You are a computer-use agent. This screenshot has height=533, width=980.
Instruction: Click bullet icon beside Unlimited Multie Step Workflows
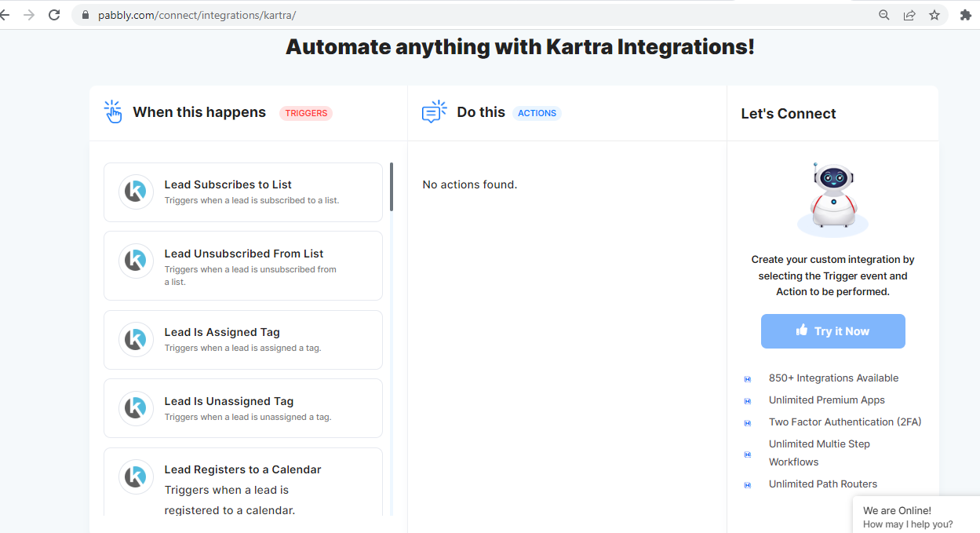click(x=747, y=455)
